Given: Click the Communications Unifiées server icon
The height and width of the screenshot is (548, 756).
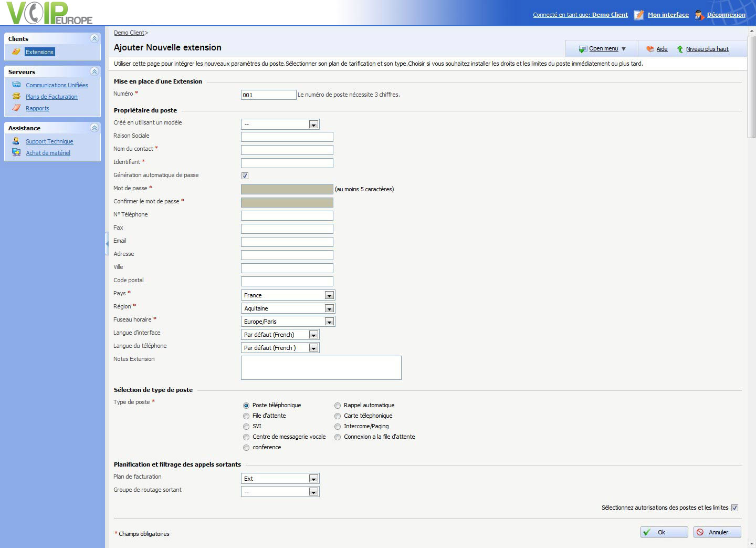Looking at the screenshot, I should (x=16, y=85).
